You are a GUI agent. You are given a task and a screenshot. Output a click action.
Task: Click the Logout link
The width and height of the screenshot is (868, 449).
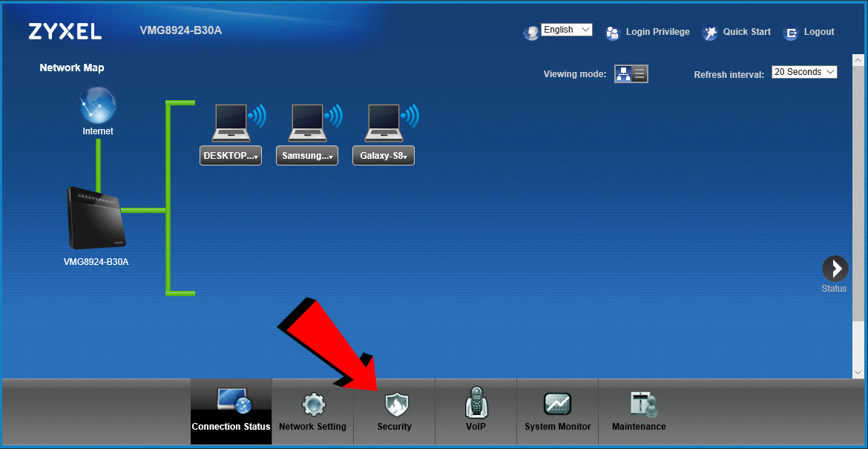click(x=819, y=32)
